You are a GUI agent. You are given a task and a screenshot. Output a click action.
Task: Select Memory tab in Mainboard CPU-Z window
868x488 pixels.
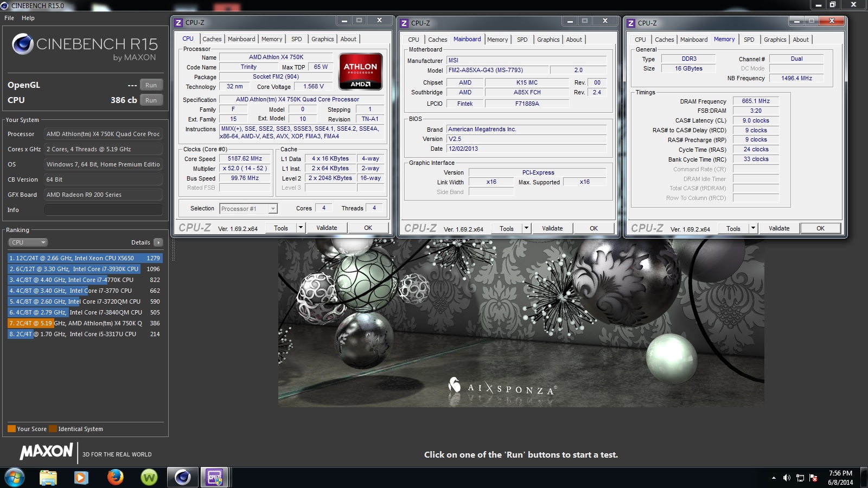pos(497,40)
